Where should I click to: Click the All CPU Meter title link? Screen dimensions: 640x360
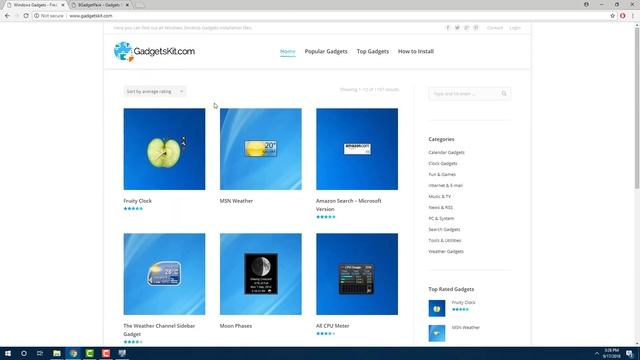pyautogui.click(x=333, y=326)
